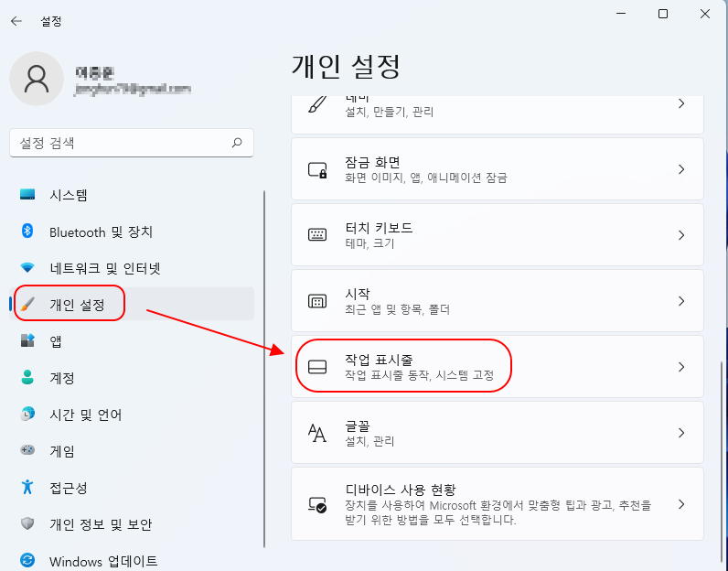Click the 시작 start menu icon
Image resolution: width=728 pixels, height=571 pixels.
(317, 301)
